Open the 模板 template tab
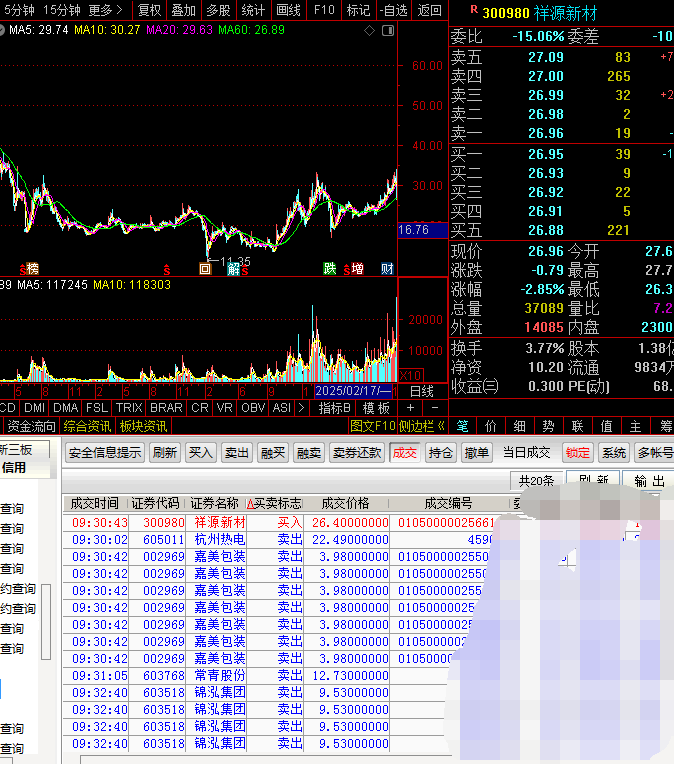This screenshot has width=674, height=764. pyautogui.click(x=376, y=407)
